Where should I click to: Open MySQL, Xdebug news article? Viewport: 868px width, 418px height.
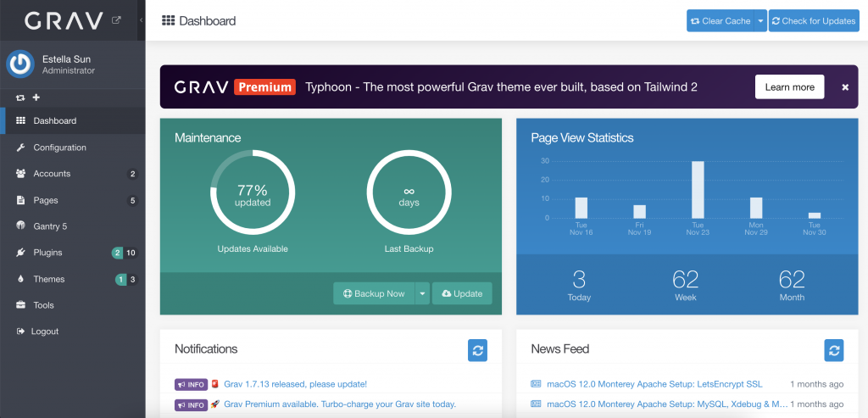(667, 404)
